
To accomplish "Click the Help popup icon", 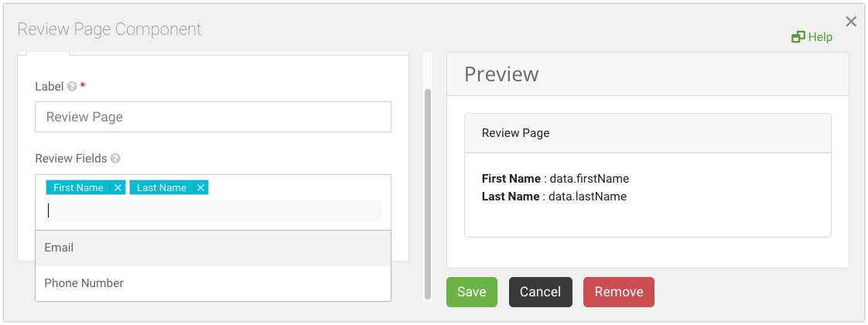I will 798,37.
